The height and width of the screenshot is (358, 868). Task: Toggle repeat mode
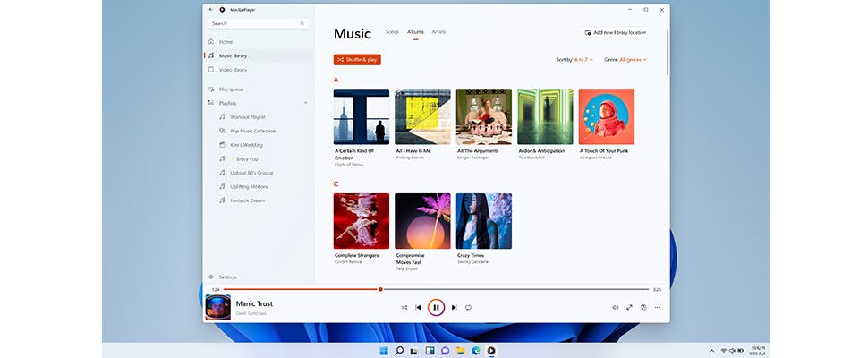[x=468, y=307]
